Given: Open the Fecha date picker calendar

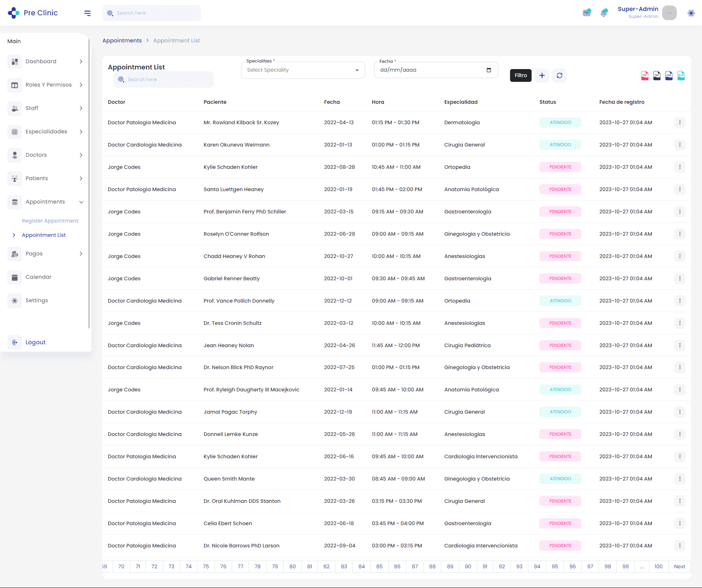Looking at the screenshot, I should [x=488, y=70].
